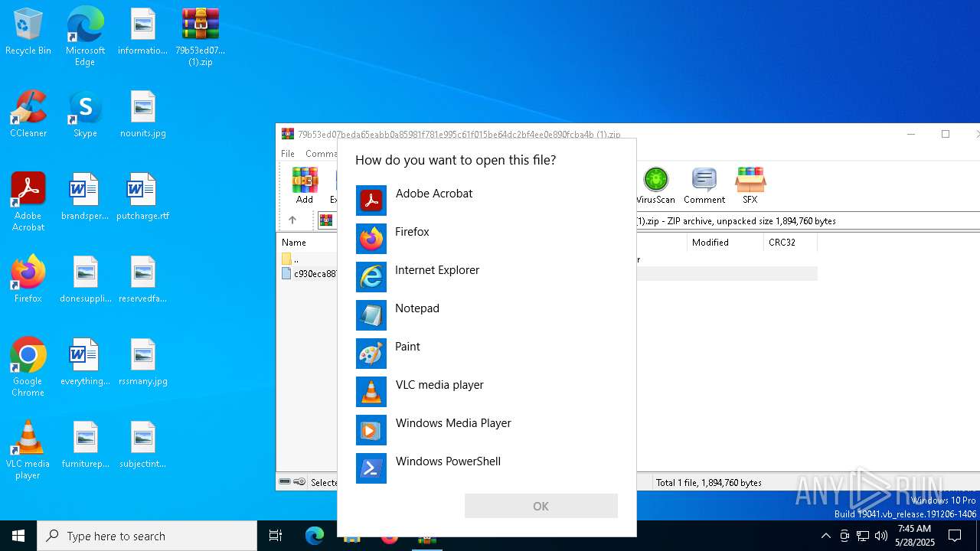Viewport: 980px width, 551px height.
Task: Choose VLC media player in the open-with list
Action: (486, 392)
